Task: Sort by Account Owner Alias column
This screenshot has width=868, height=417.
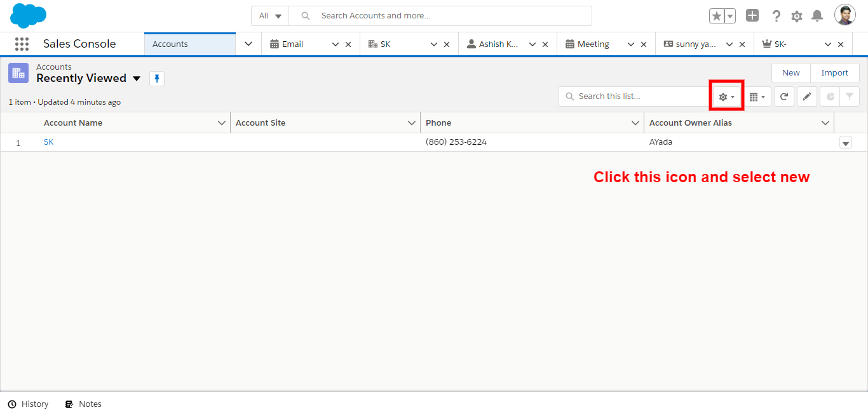Action: [x=691, y=123]
